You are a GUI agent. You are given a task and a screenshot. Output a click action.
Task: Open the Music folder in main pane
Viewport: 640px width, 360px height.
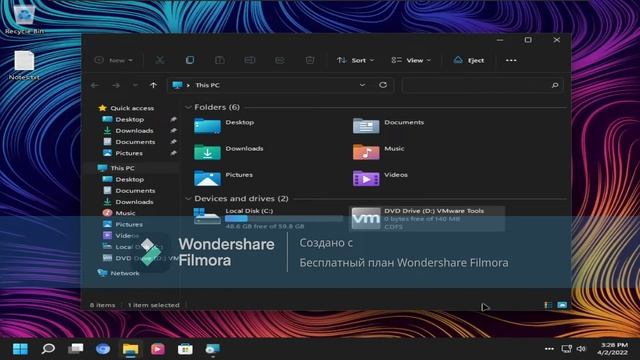point(378,152)
